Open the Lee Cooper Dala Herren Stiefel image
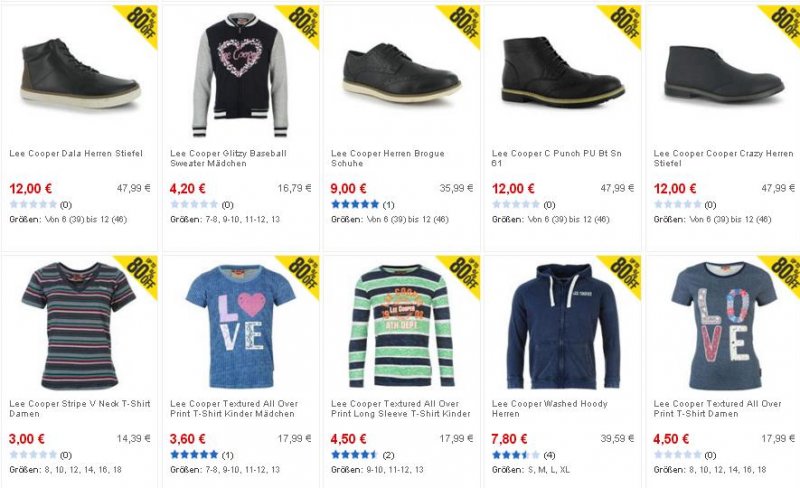Image resolution: width=800 pixels, height=488 pixels. coord(80,74)
